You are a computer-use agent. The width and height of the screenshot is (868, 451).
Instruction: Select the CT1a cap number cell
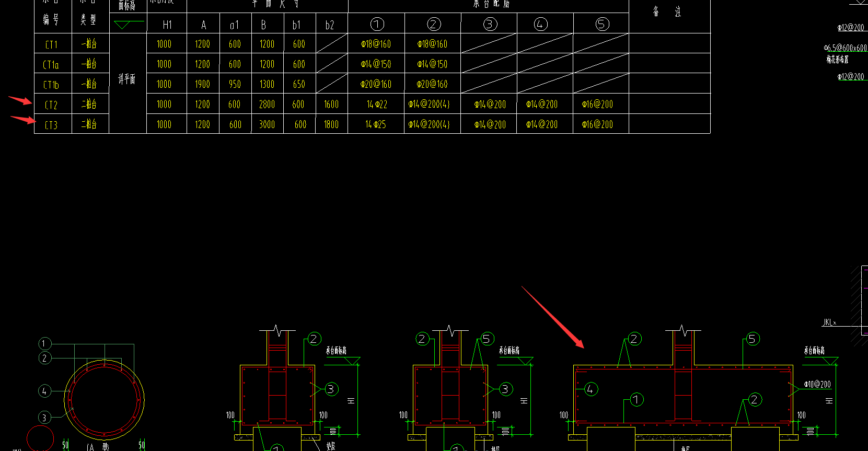51,65
